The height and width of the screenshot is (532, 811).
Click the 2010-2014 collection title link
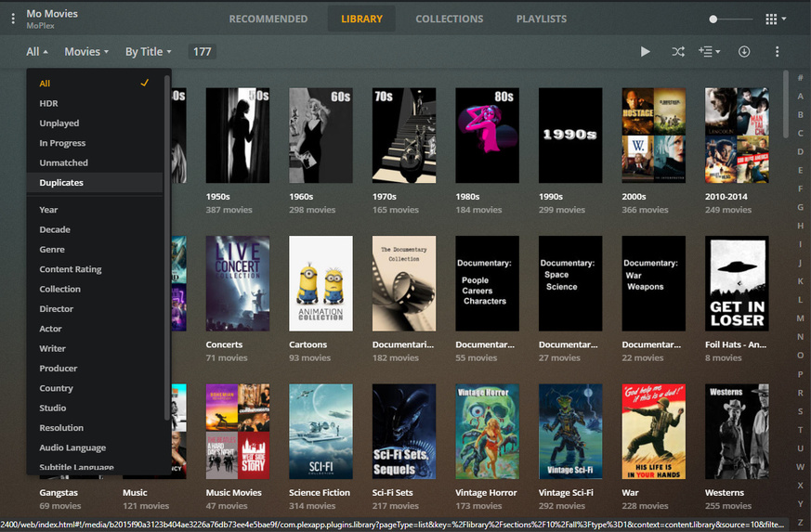(726, 197)
